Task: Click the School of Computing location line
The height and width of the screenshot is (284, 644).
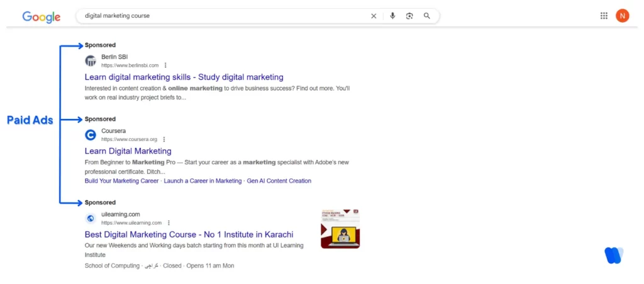Action: point(159,266)
